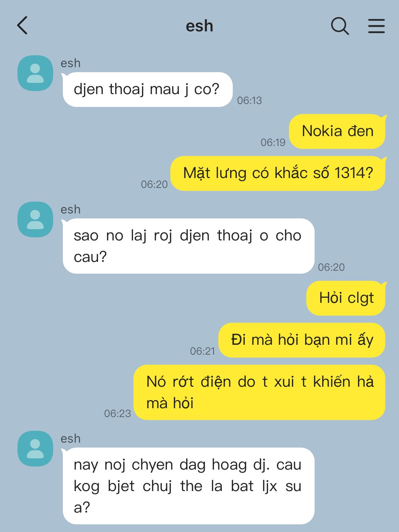Tap the chat title 'esh'
Screen dimensions: 399x532
click(x=199, y=26)
